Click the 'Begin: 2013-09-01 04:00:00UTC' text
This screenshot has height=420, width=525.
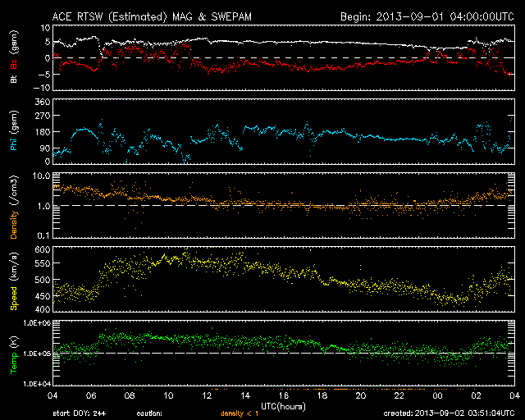[x=427, y=16]
